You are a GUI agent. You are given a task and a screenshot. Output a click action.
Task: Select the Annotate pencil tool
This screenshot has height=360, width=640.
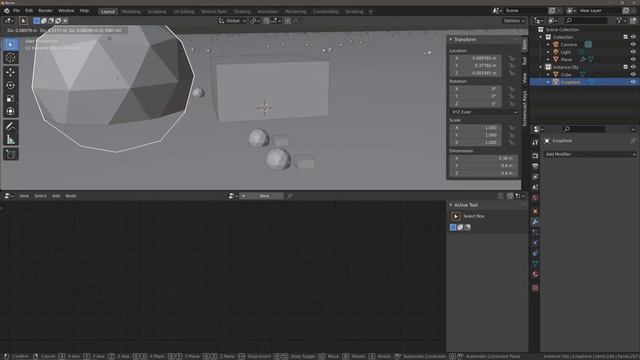pyautogui.click(x=11, y=126)
